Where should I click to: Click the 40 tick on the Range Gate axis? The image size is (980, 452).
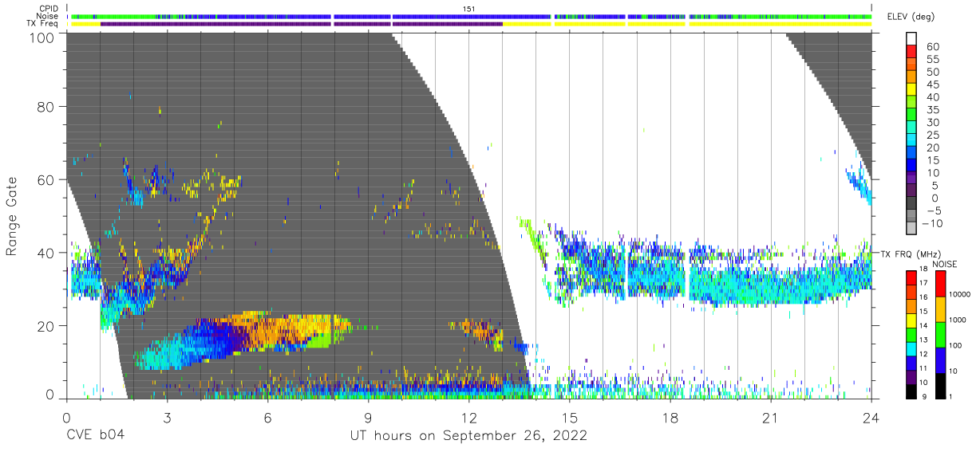tap(45, 252)
